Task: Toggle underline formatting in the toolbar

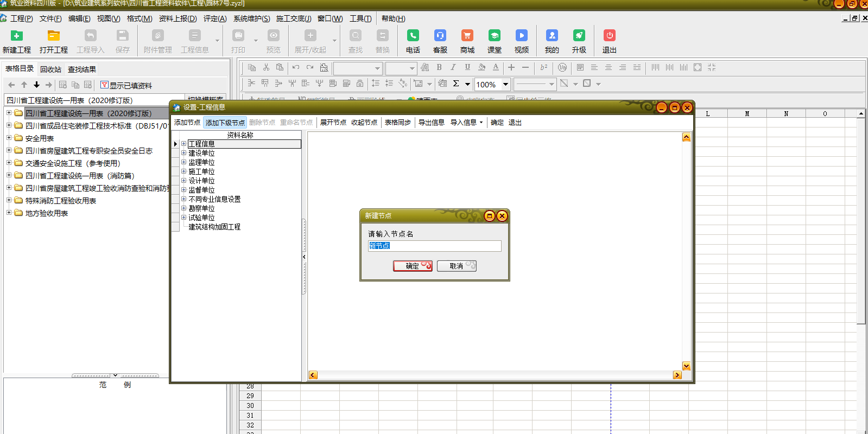Action: pyautogui.click(x=467, y=67)
